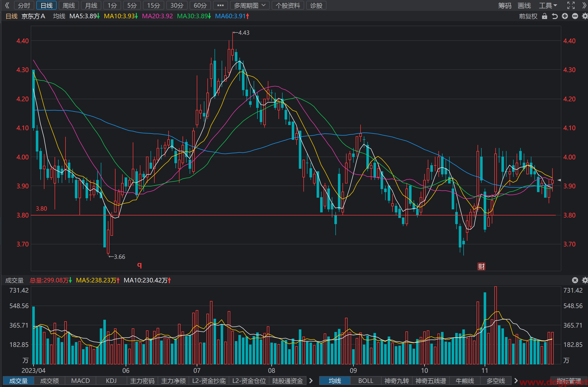Click the undo reset arrow icon

[x=555, y=16]
